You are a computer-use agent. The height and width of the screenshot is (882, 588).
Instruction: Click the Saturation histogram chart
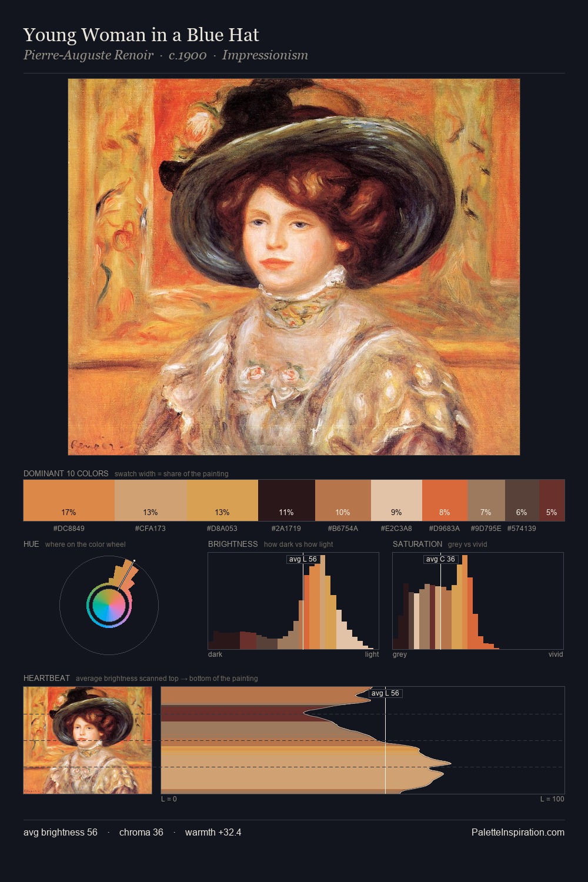click(478, 601)
